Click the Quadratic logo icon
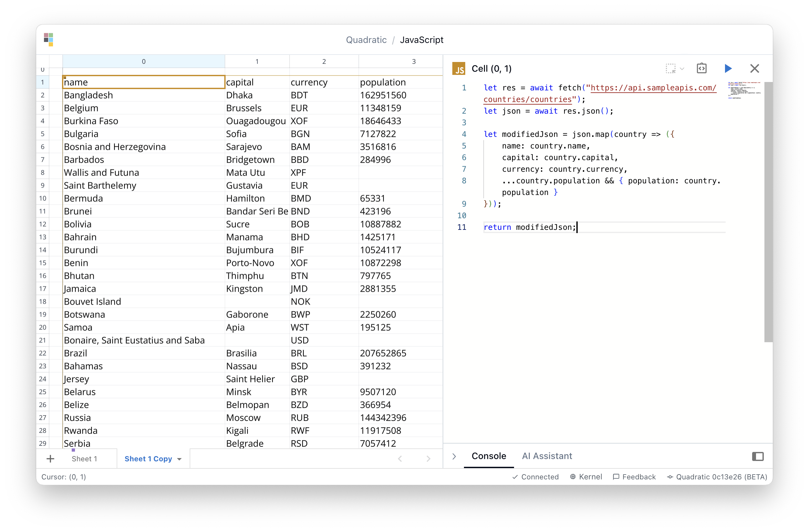Image resolution: width=809 pixels, height=532 pixels. point(48,39)
